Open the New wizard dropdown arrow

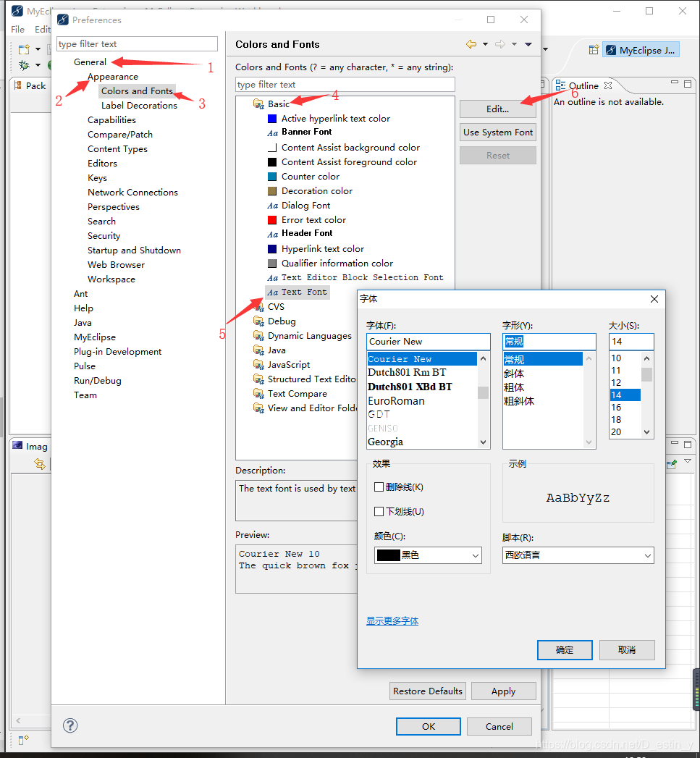pos(38,49)
